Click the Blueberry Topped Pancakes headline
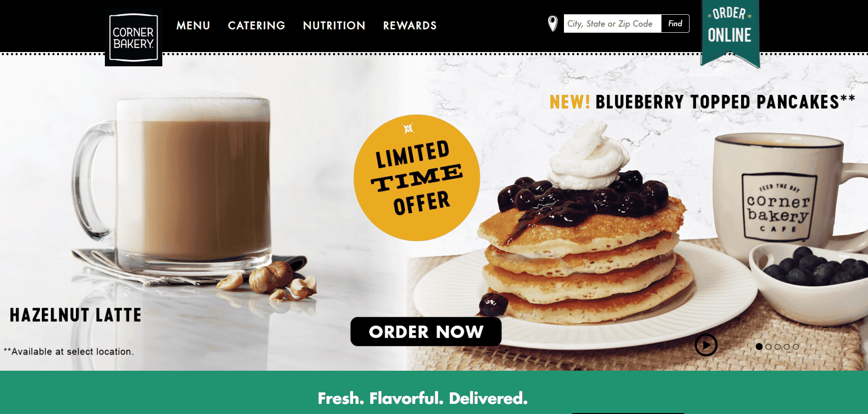This screenshot has width=868, height=414. pos(702,102)
